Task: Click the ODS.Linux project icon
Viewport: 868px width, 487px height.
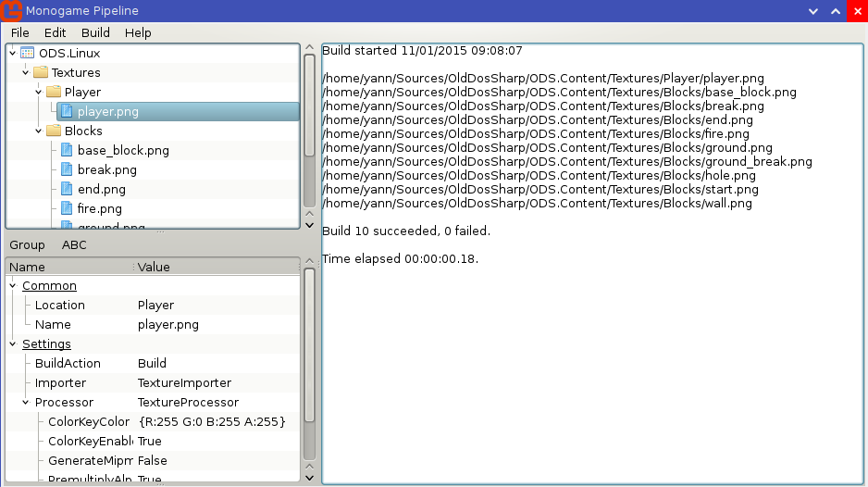Action: point(27,53)
